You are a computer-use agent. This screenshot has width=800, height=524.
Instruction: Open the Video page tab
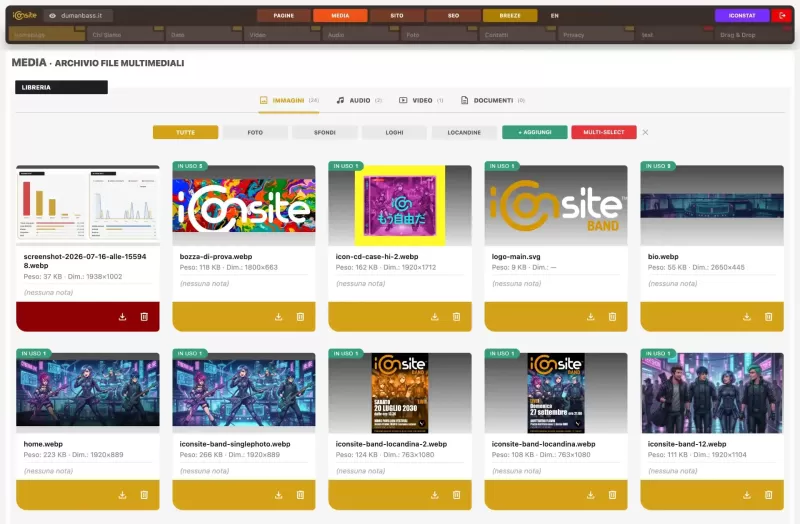[x=282, y=34]
